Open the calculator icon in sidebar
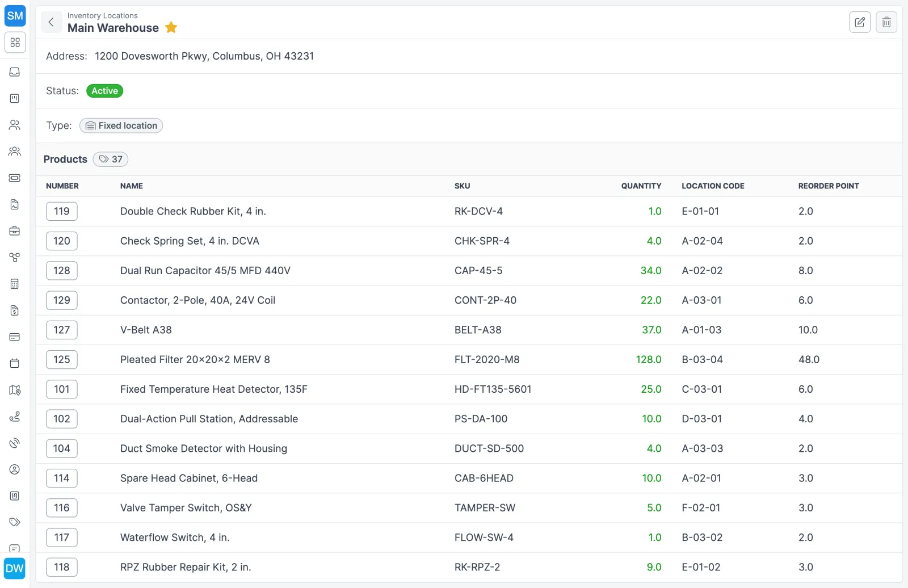 [15, 284]
